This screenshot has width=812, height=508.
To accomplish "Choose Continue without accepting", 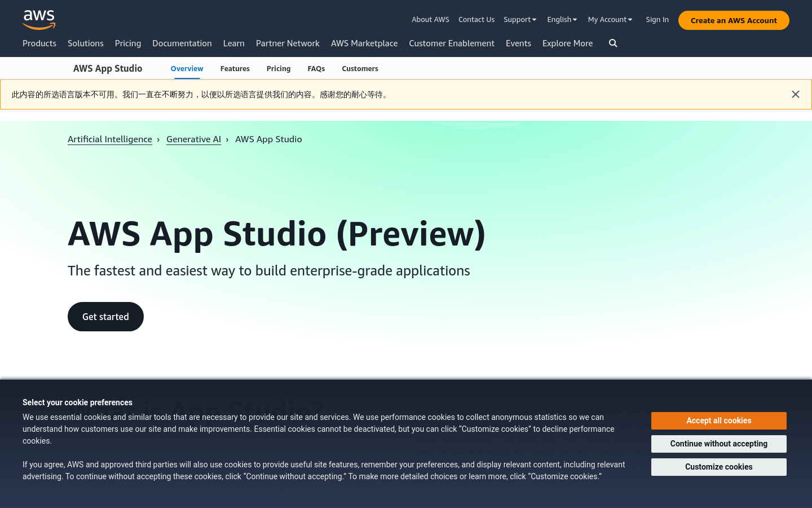I will tap(719, 444).
